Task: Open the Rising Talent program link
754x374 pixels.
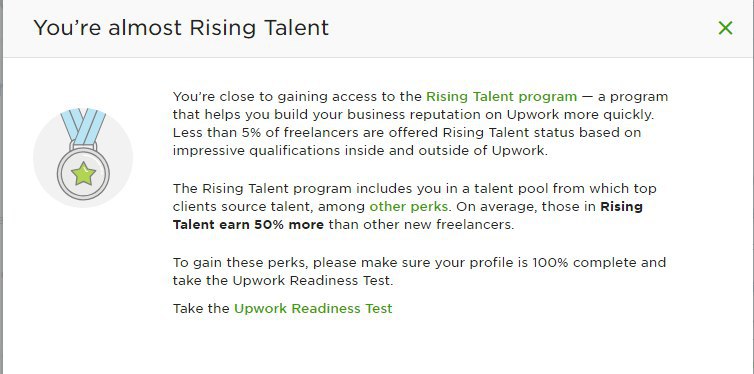Action: click(502, 97)
